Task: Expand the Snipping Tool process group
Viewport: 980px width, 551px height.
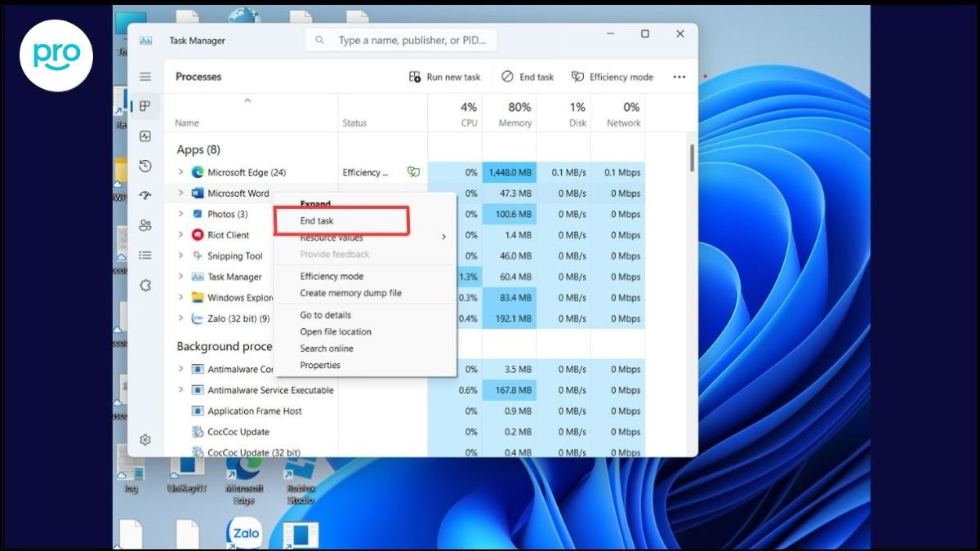Action: tap(180, 256)
